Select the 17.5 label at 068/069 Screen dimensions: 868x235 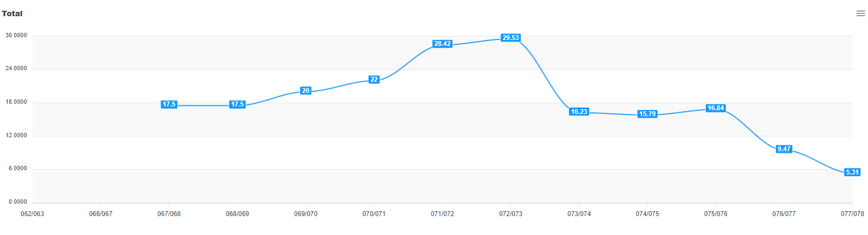pyautogui.click(x=237, y=104)
